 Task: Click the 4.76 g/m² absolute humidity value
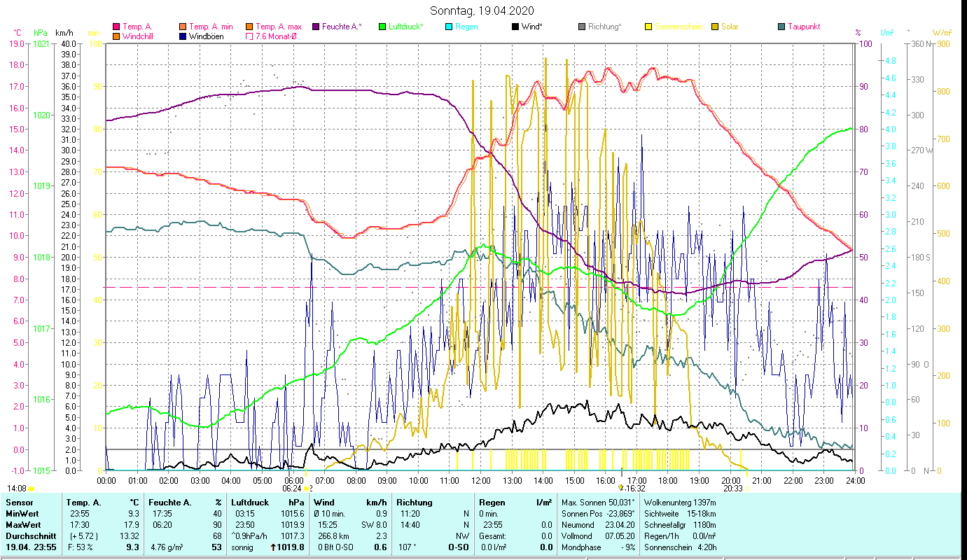[x=167, y=547]
